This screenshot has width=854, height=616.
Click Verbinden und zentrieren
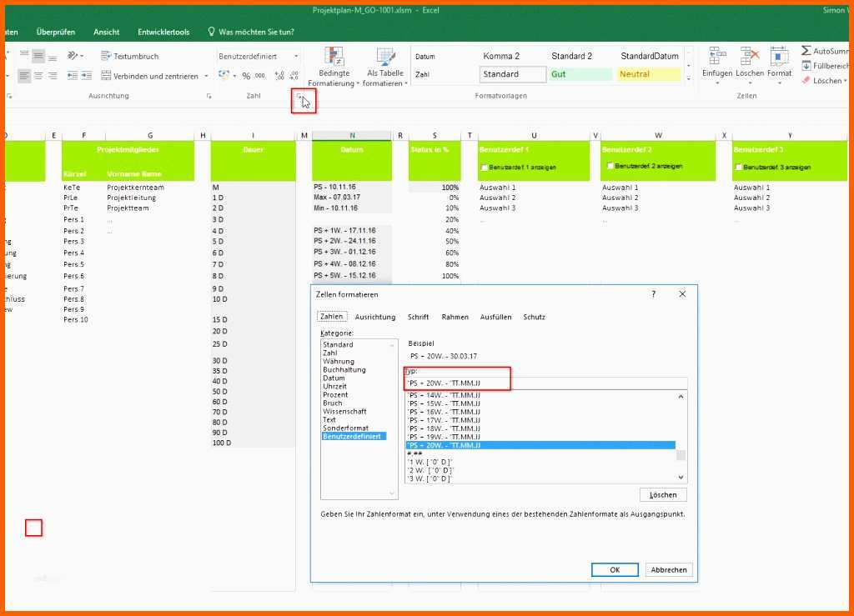point(150,76)
